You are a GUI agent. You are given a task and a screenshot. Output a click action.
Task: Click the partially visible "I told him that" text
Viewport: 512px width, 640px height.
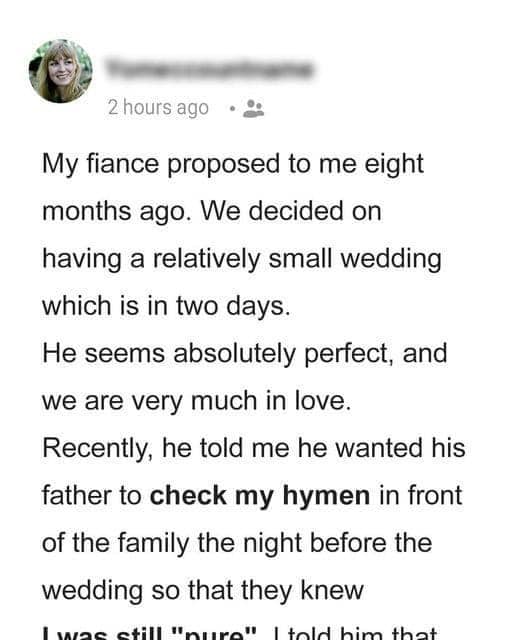coord(356,633)
